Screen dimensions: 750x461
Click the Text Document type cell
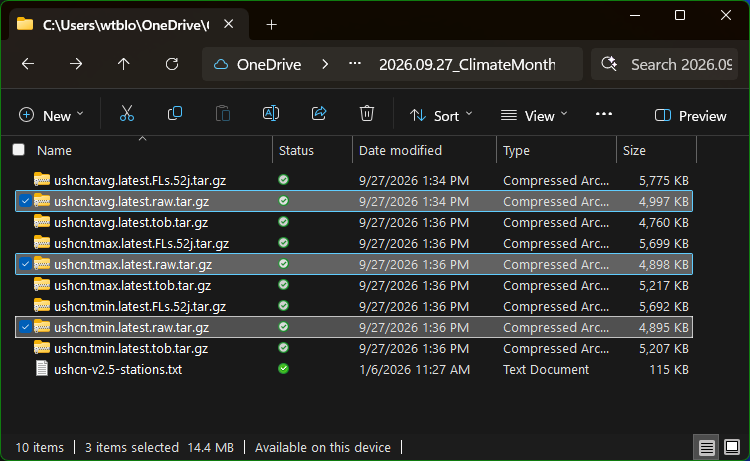(x=546, y=369)
